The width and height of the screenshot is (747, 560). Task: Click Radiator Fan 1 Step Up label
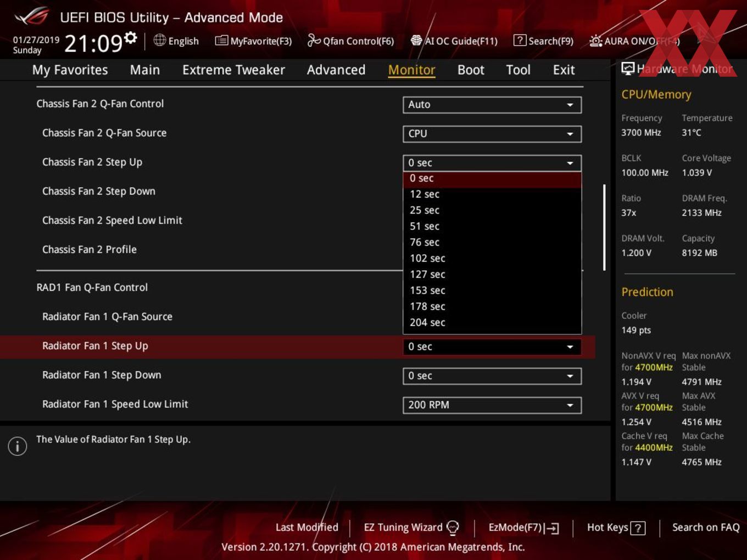[95, 346]
